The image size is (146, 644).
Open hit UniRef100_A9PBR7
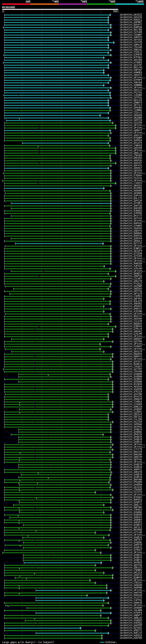[x=131, y=22]
